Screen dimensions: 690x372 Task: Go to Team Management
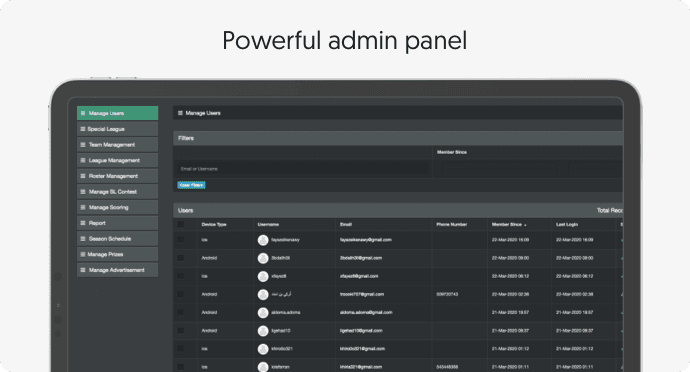click(117, 144)
